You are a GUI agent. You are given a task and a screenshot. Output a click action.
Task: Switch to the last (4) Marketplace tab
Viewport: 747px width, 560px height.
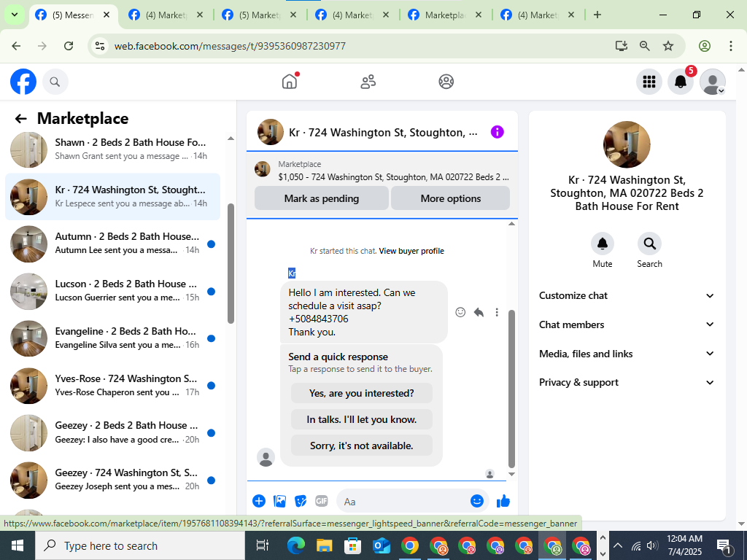tap(538, 15)
